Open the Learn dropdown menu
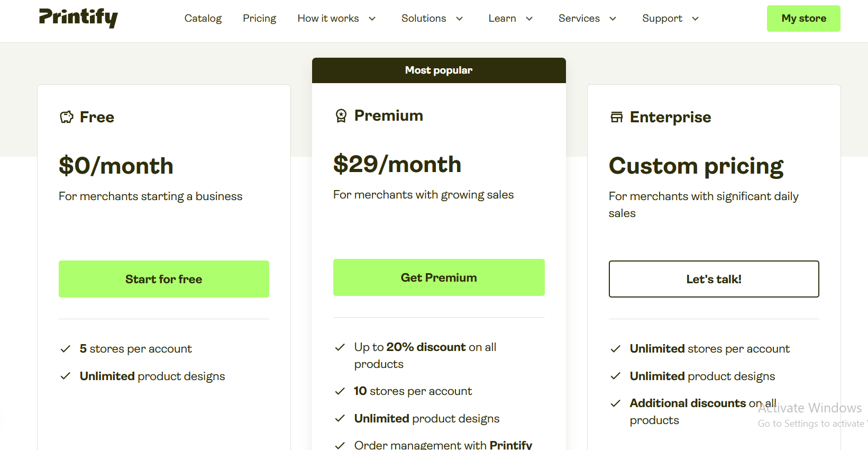868x450 pixels. click(x=510, y=19)
